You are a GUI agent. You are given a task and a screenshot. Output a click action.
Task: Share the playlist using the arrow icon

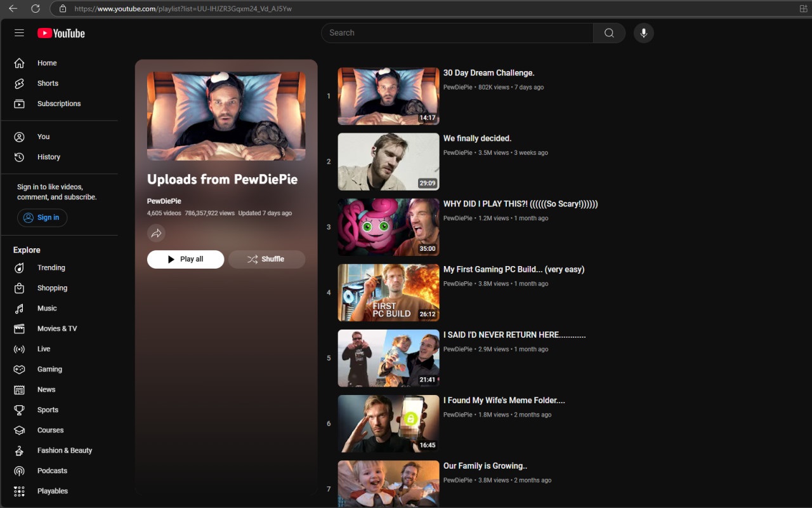coord(156,233)
